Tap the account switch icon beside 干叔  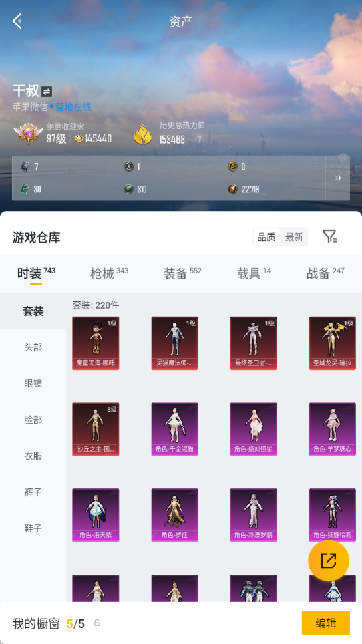click(47, 92)
